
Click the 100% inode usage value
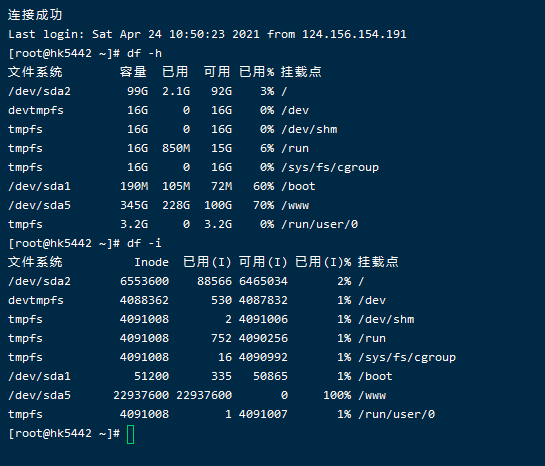pos(337,395)
